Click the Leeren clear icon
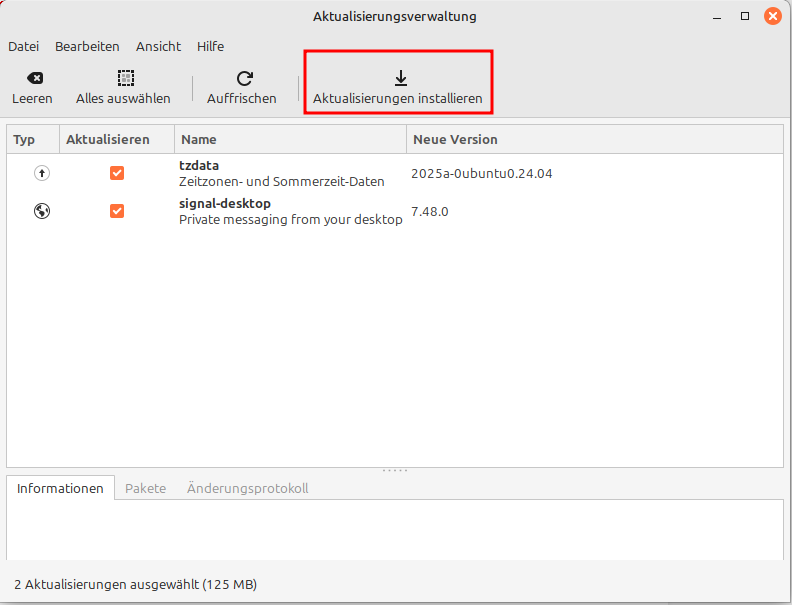The image size is (792, 605). [x=34, y=78]
